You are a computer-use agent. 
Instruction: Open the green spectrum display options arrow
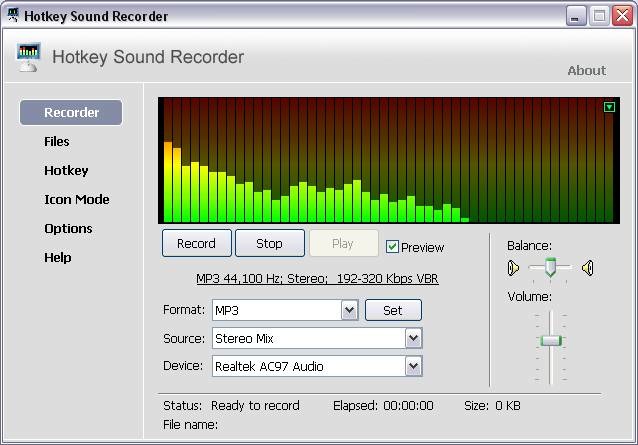click(x=609, y=107)
